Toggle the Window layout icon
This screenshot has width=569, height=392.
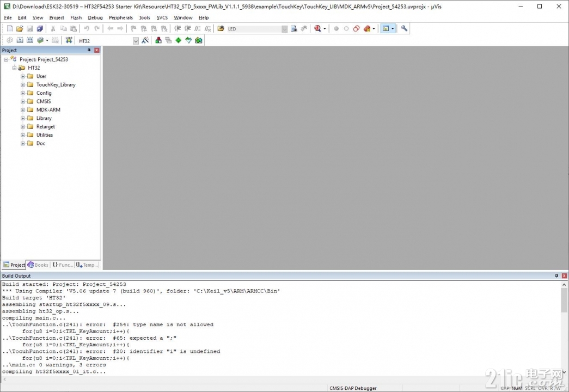point(386,29)
